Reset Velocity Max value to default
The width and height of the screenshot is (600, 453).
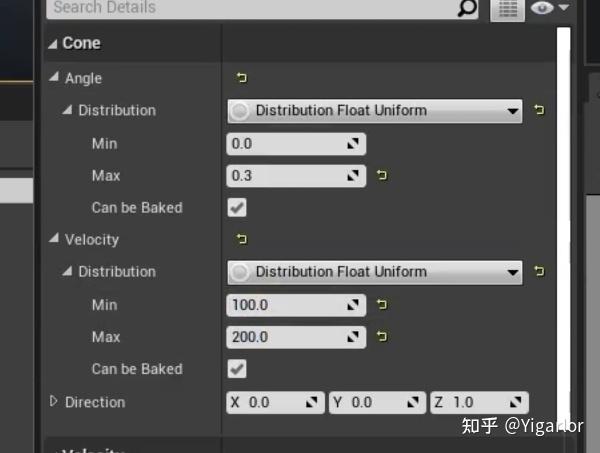381,337
